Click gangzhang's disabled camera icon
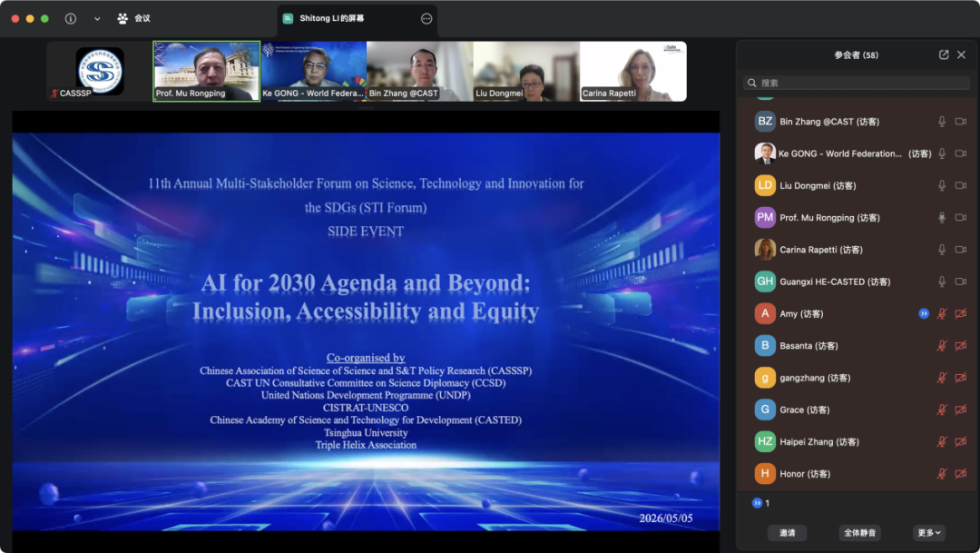 pyautogui.click(x=961, y=377)
